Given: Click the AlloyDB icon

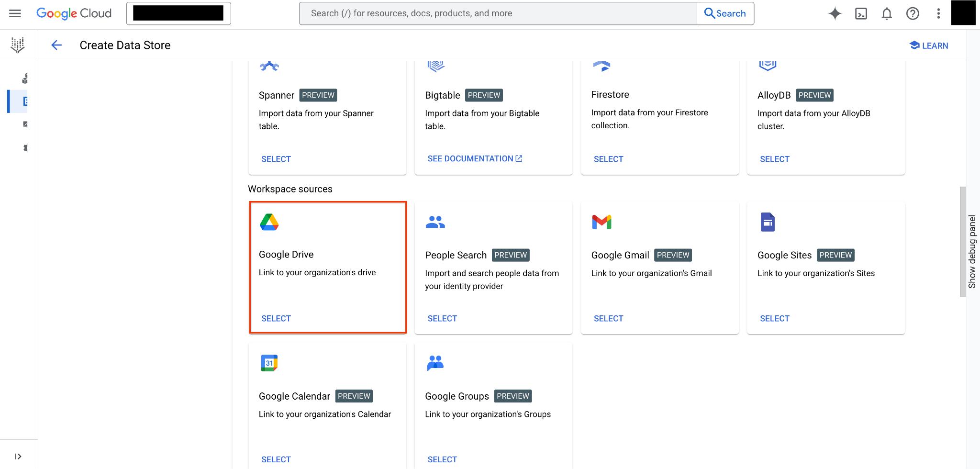Looking at the screenshot, I should (768, 66).
